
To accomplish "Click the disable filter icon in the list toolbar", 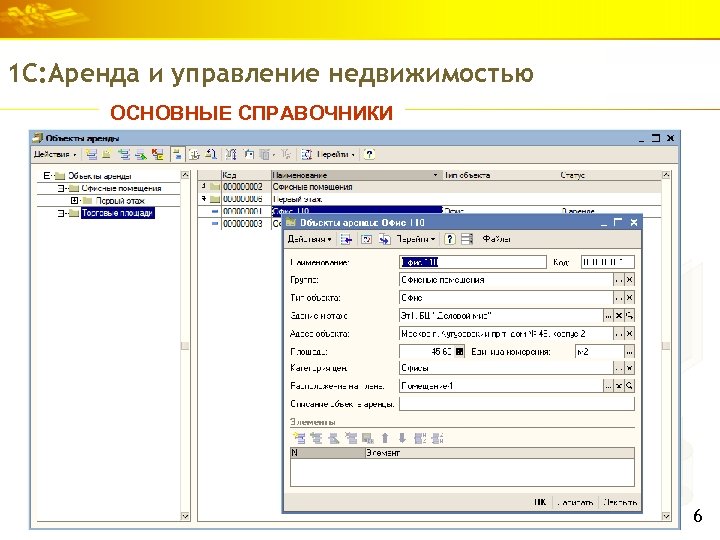I will 286,154.
